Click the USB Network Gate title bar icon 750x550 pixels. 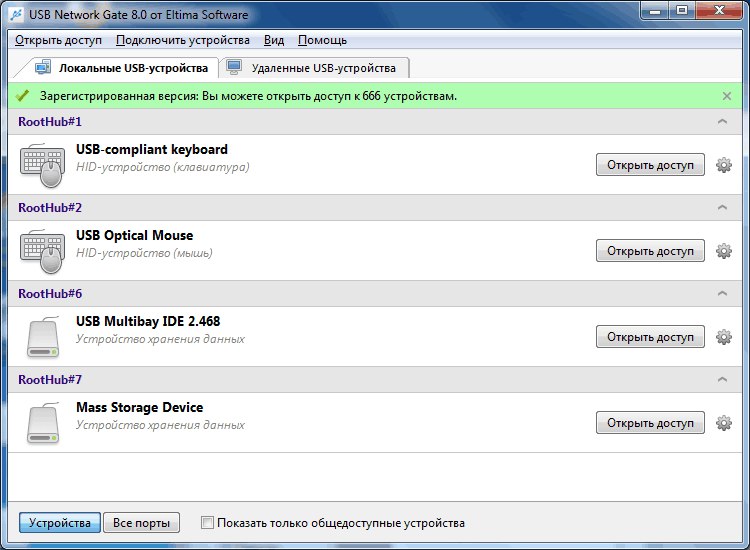click(x=17, y=15)
